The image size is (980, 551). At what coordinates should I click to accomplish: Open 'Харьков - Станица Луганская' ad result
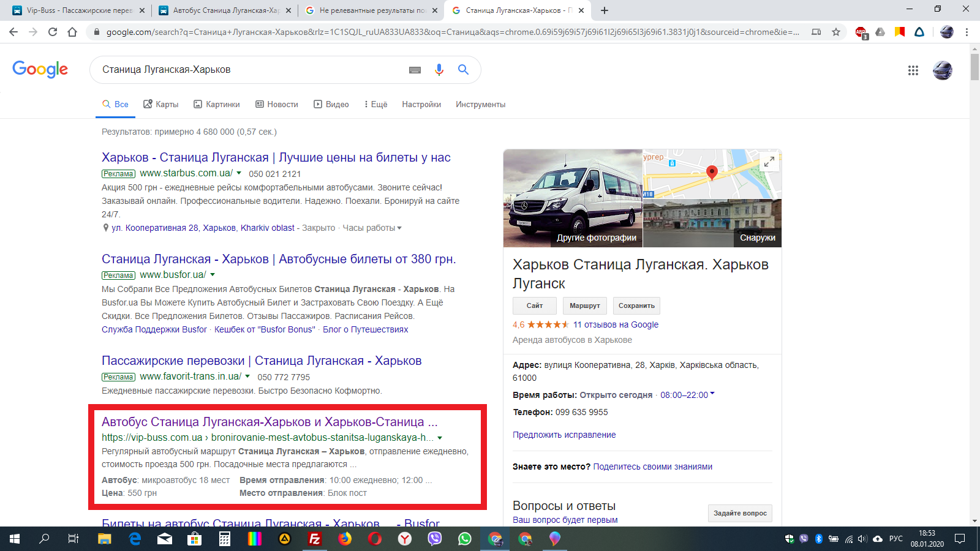pyautogui.click(x=276, y=157)
